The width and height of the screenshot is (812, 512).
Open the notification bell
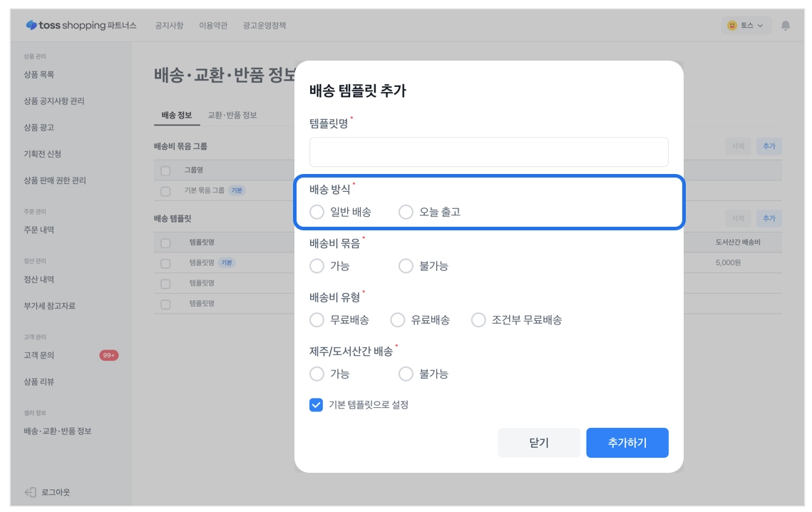tap(786, 26)
